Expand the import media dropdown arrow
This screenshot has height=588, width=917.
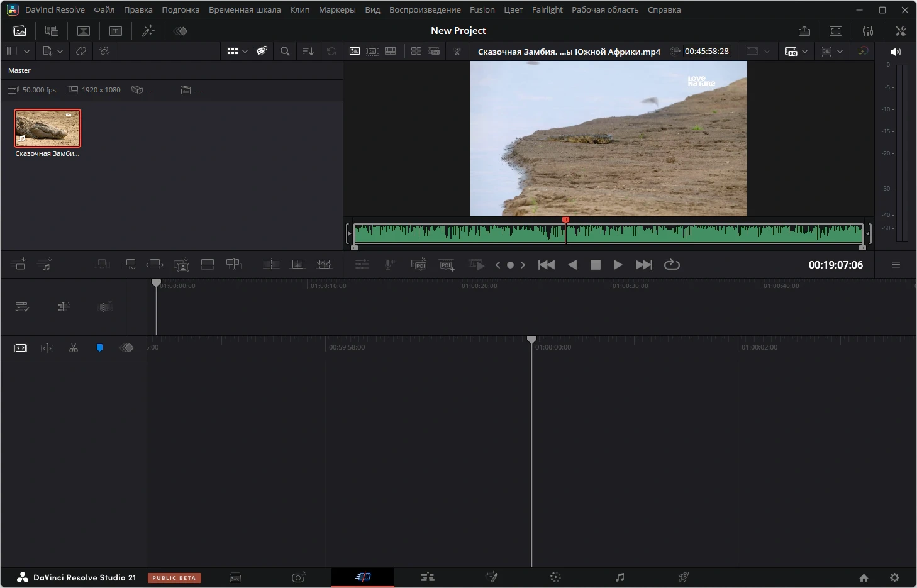(60, 52)
